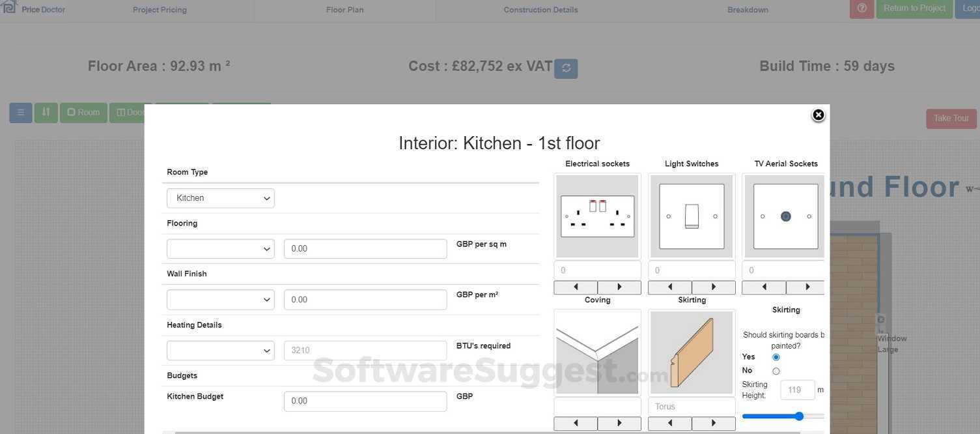The height and width of the screenshot is (434, 980).
Task: Select the Door placement tool
Action: (x=130, y=112)
